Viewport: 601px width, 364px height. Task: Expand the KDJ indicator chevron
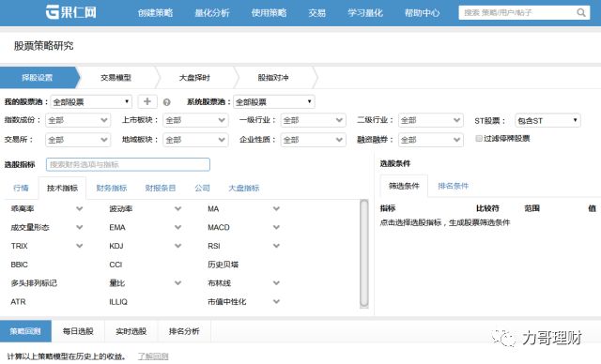tap(177, 246)
